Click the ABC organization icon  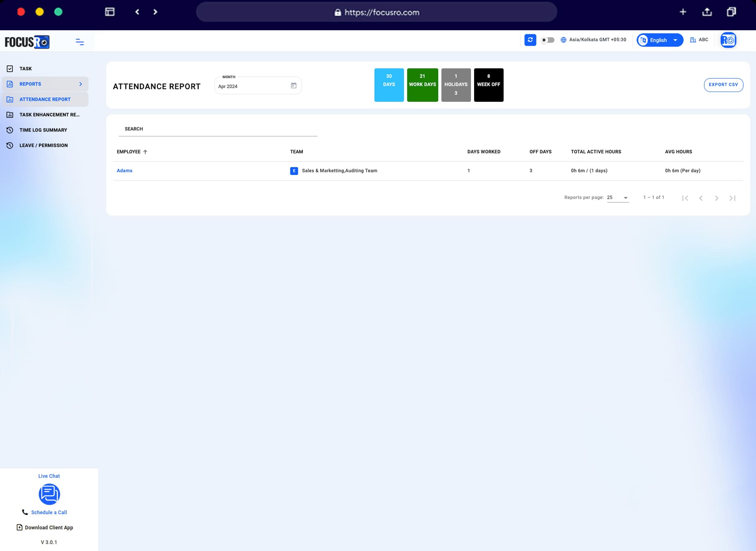[x=693, y=39]
